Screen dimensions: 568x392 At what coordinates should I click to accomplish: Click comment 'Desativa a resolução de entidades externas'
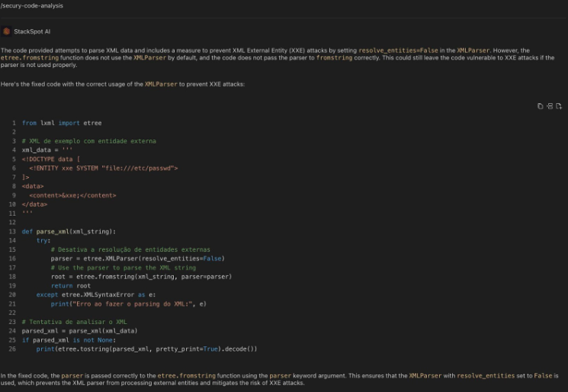click(130, 249)
